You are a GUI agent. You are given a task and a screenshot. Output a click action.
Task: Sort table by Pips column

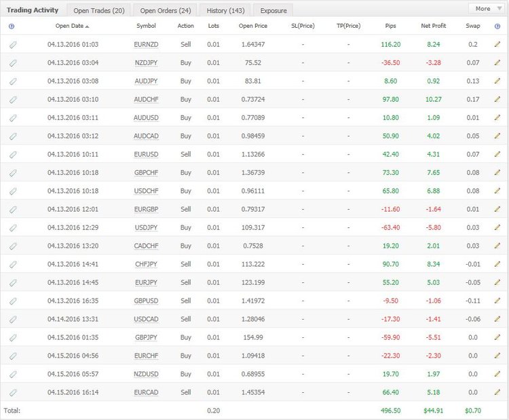coord(390,26)
